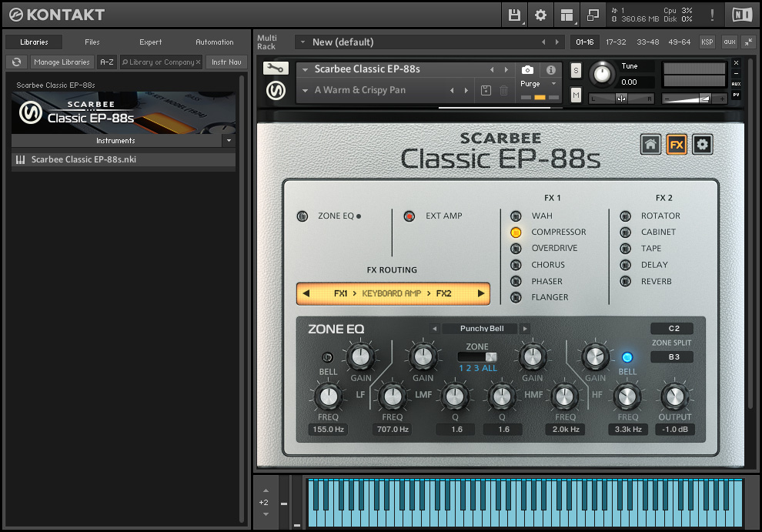Switch to the Files tab
This screenshot has width=762, height=532.
tap(92, 42)
